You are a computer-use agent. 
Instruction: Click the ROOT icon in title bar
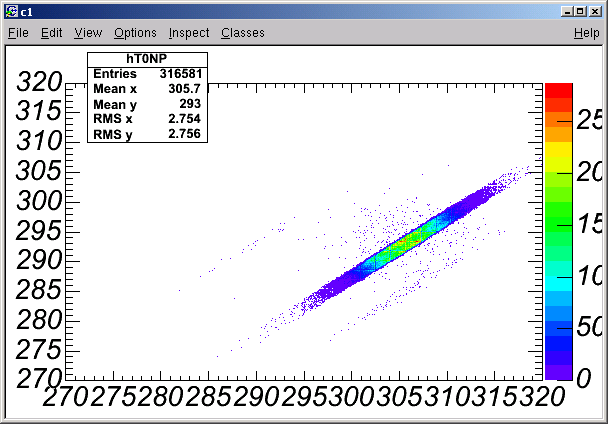(12, 12)
